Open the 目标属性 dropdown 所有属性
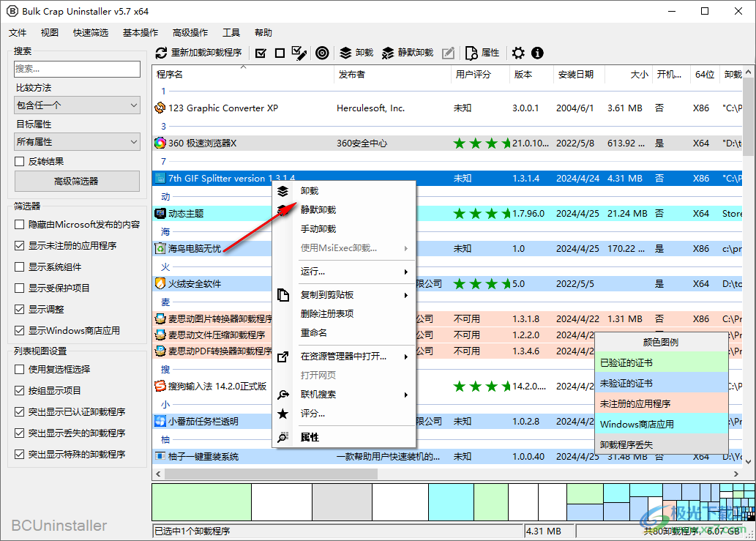 pyautogui.click(x=77, y=142)
